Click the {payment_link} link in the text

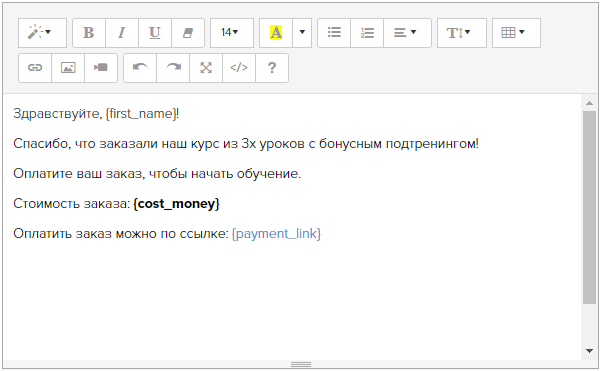[276, 234]
